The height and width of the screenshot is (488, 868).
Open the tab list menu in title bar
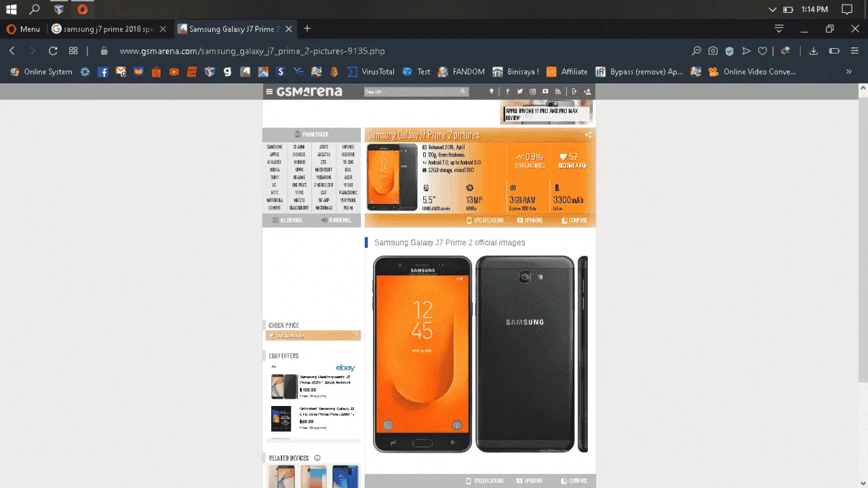point(779,28)
